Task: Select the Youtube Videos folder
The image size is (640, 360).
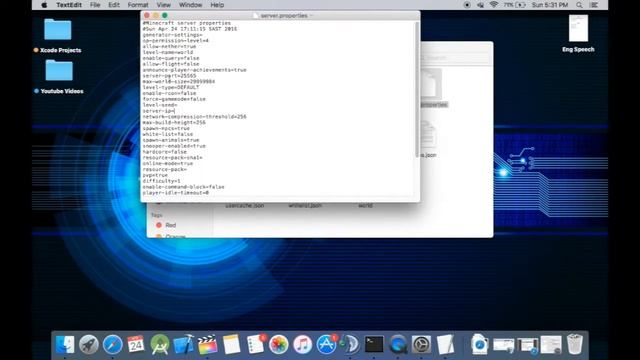Action: 59,76
